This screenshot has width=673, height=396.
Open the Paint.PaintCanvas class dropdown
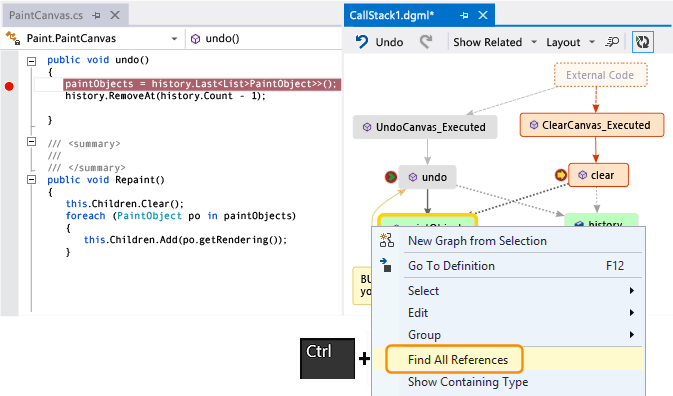click(x=174, y=39)
